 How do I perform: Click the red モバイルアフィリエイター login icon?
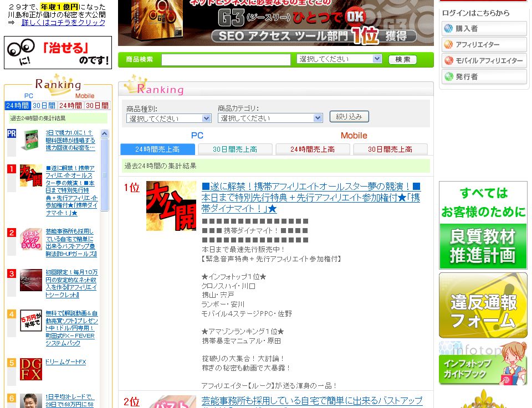[448, 60]
